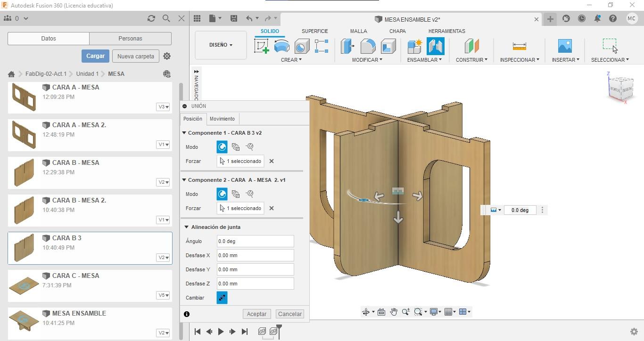Click the data panel vertical scrollbar
644x341 pixels.
[181, 211]
